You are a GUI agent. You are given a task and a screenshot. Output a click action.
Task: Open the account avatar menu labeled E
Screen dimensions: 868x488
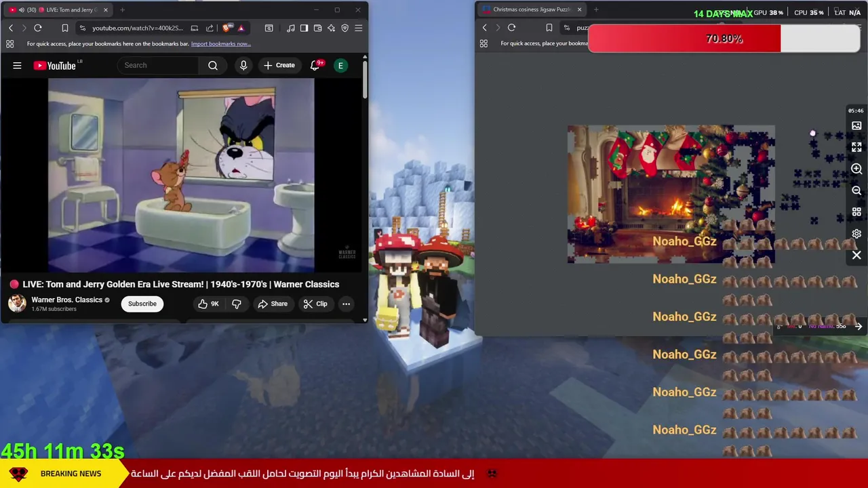point(341,66)
